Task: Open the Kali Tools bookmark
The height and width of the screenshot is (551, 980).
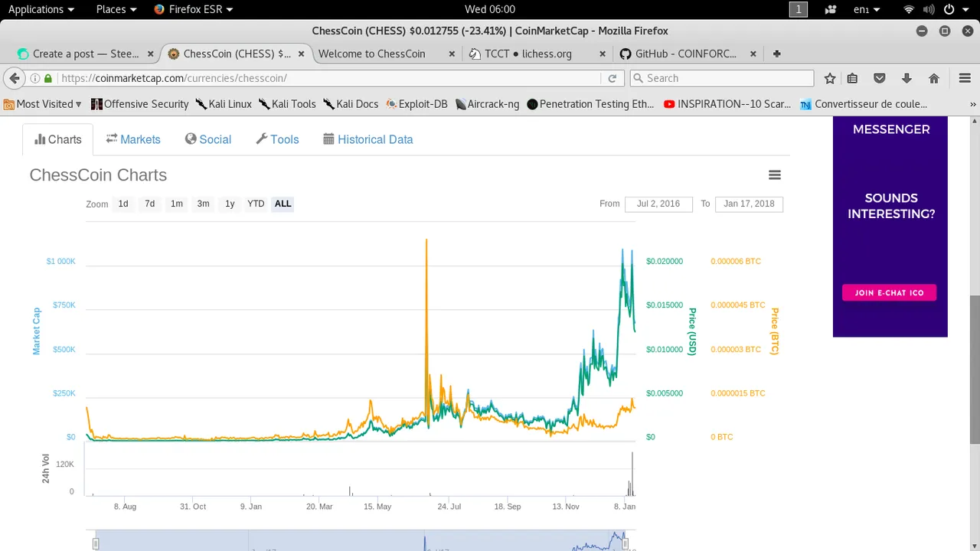Action: 287,103
